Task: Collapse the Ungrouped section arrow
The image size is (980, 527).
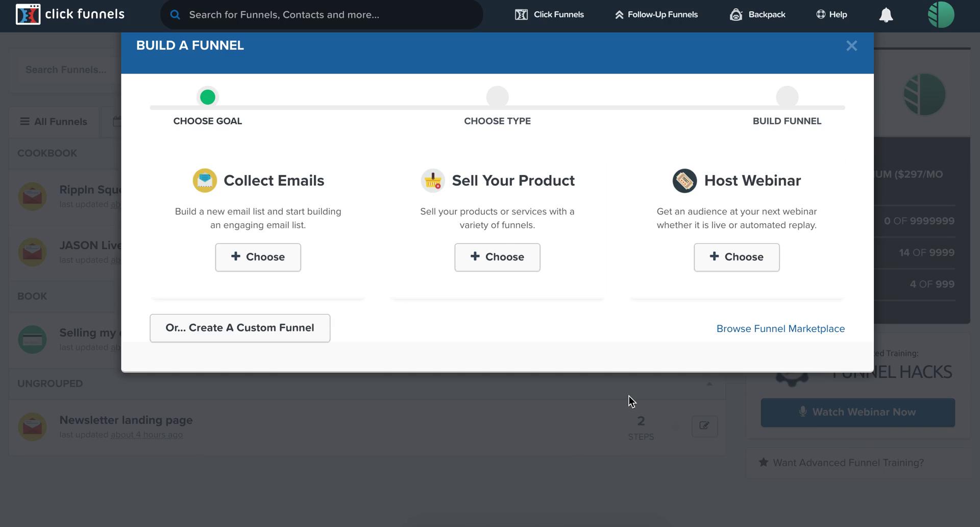Action: point(709,384)
